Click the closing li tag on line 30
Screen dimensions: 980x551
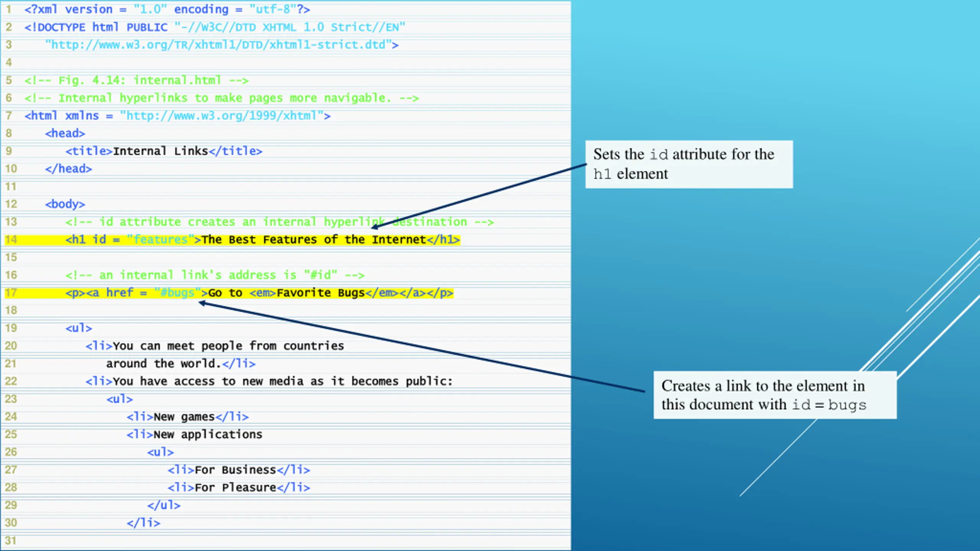[144, 523]
